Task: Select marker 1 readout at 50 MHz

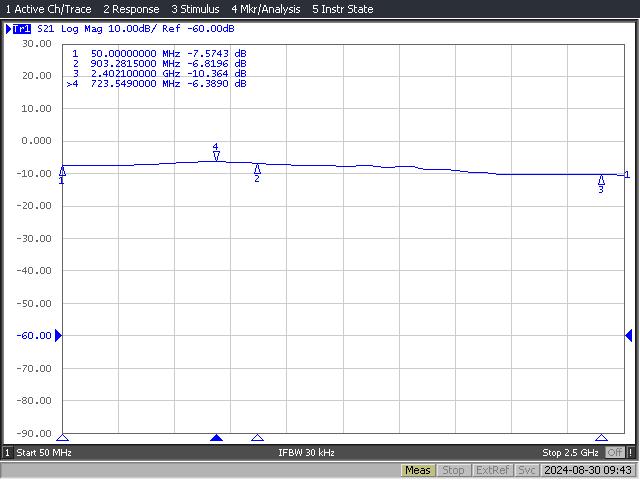Action: (x=159, y=53)
